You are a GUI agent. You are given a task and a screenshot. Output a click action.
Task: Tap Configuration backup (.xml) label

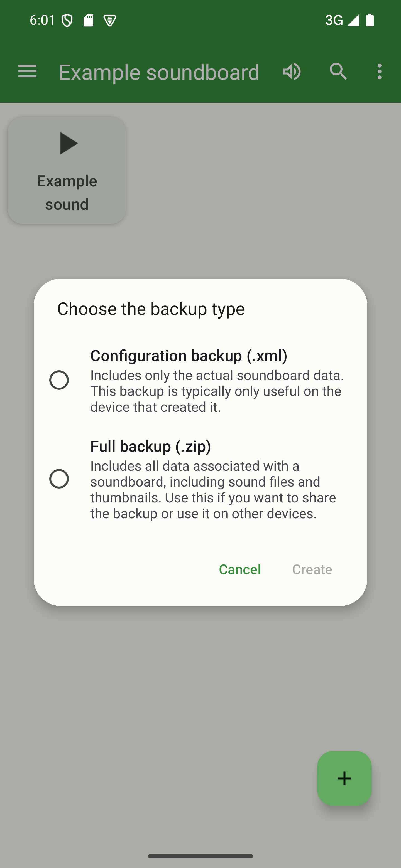189,356
